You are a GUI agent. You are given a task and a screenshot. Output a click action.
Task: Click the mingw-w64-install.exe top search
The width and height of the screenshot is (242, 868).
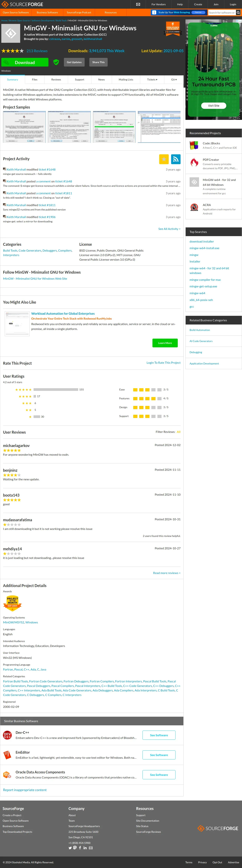[x=204, y=248]
